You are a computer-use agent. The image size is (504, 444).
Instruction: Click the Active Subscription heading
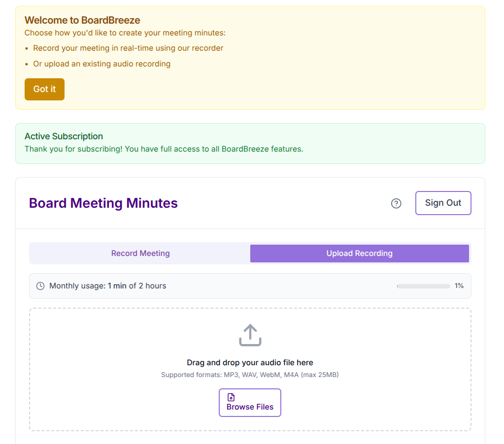(x=64, y=136)
